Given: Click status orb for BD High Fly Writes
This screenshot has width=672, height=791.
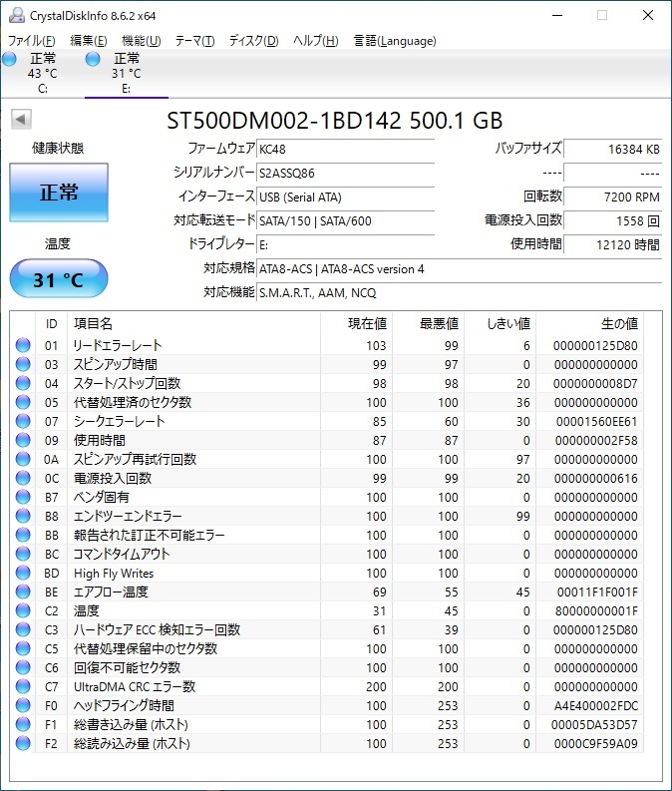Looking at the screenshot, I should 23,573.
